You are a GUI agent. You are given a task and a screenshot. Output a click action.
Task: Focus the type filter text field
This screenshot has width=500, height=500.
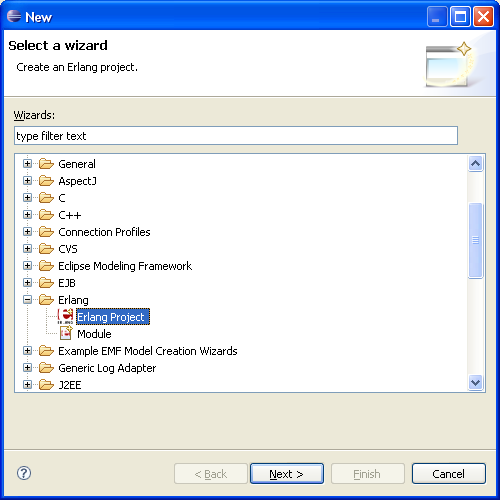[x=236, y=136]
